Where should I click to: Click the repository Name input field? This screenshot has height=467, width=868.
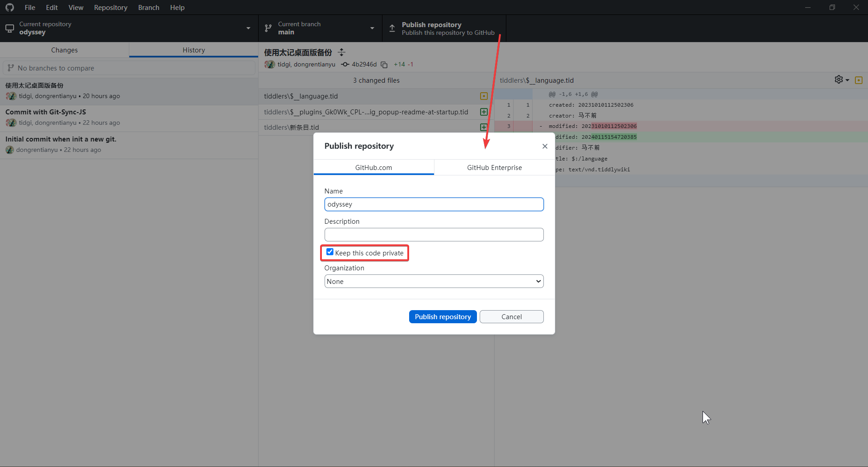click(434, 204)
